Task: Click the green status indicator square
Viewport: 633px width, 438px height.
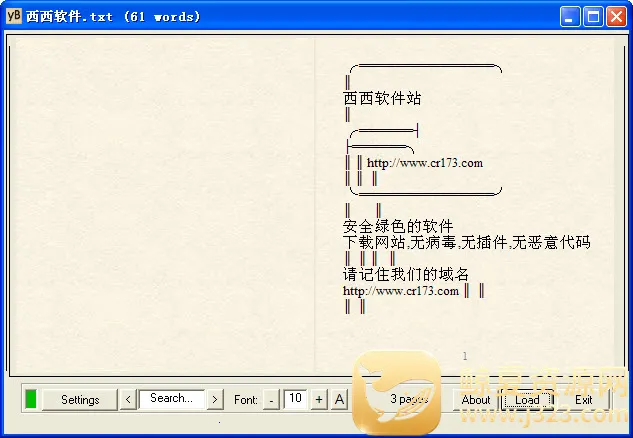Action: coord(31,399)
